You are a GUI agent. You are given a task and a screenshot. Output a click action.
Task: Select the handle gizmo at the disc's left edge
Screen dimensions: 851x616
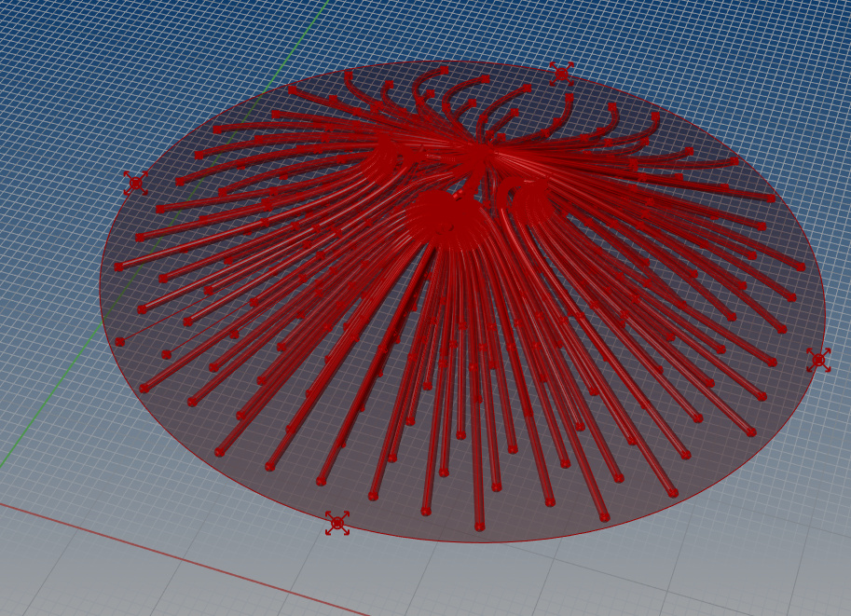pos(136,183)
